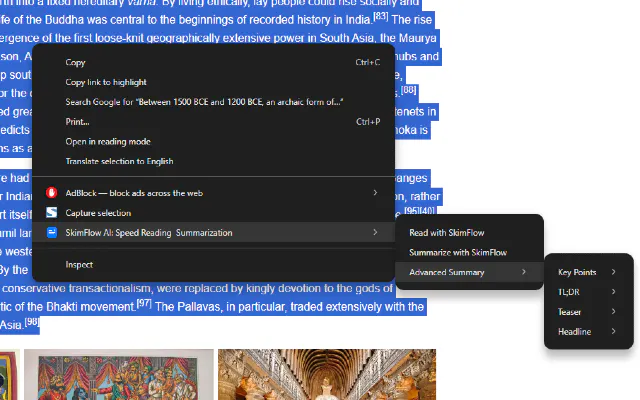Screen dimensions: 640x400
Task: Click the Ctrl+P shortcut label
Action: (x=368, y=122)
